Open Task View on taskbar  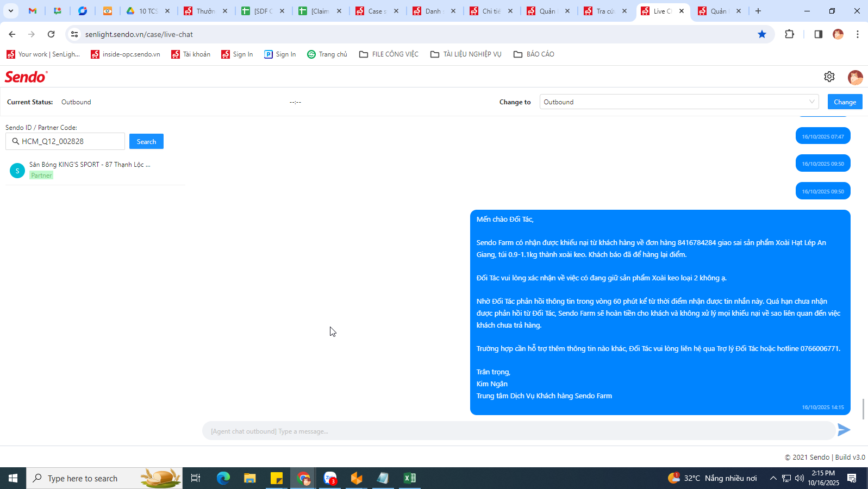pyautogui.click(x=196, y=478)
